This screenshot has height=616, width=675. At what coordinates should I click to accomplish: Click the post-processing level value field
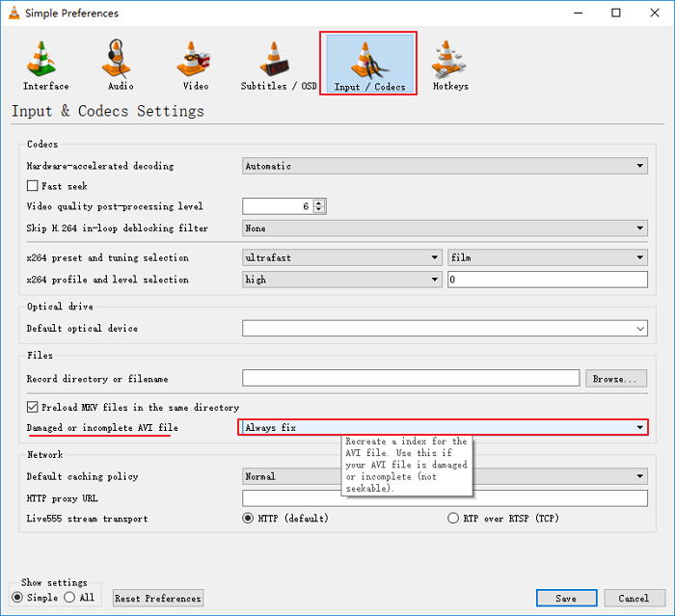point(278,206)
